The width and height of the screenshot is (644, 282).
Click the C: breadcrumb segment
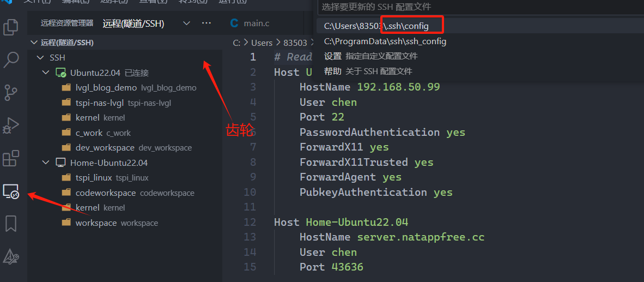236,43
